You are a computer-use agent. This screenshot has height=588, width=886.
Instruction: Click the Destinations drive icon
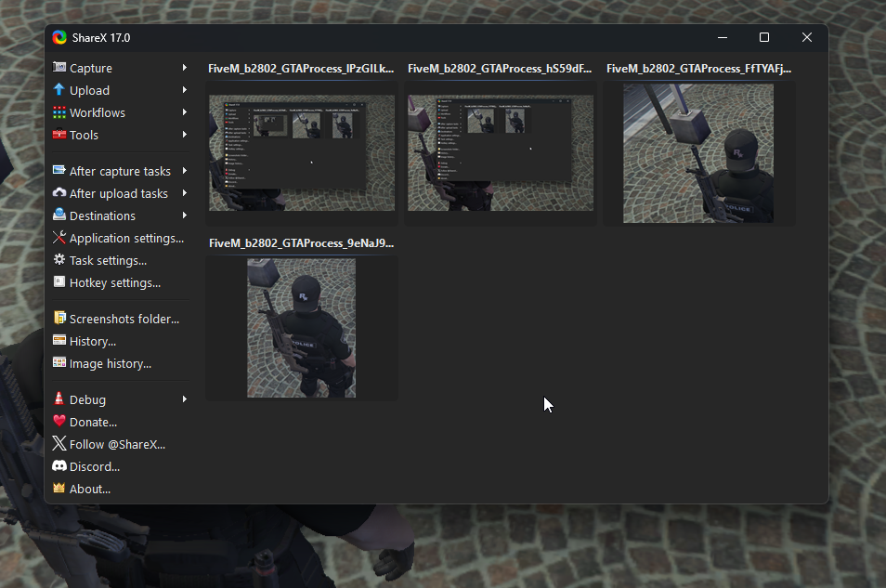click(x=59, y=215)
